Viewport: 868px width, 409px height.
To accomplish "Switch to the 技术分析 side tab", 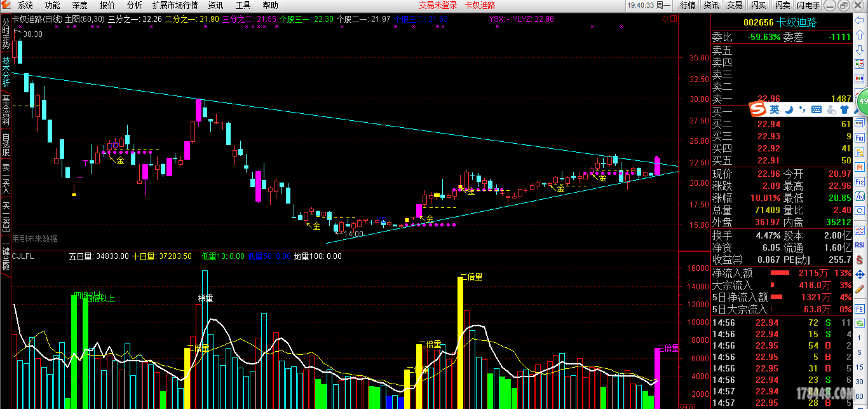I will click(6, 72).
